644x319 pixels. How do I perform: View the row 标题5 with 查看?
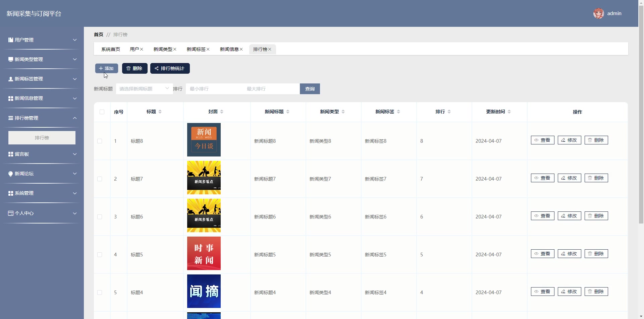[543, 254]
